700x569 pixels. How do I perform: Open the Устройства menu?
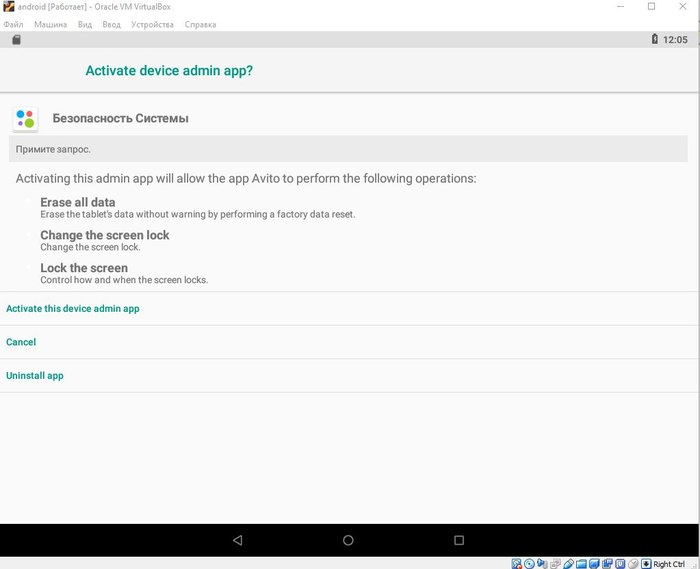click(151, 24)
